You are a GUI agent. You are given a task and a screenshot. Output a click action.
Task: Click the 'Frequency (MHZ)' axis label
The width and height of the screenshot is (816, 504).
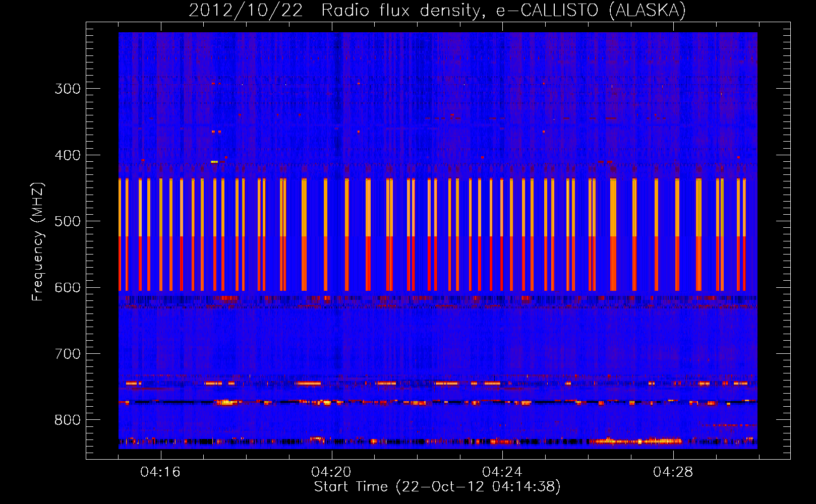click(x=38, y=242)
